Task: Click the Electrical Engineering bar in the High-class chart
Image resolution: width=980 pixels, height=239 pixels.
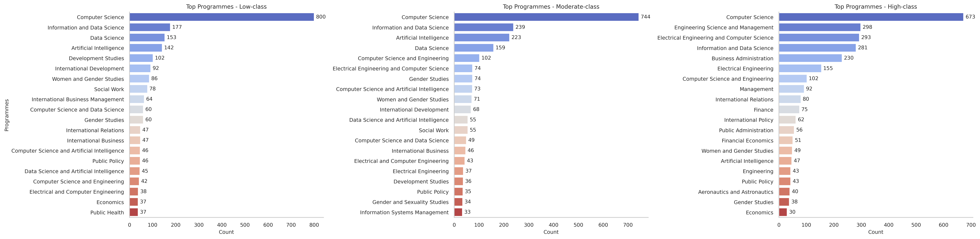Action: pos(800,68)
